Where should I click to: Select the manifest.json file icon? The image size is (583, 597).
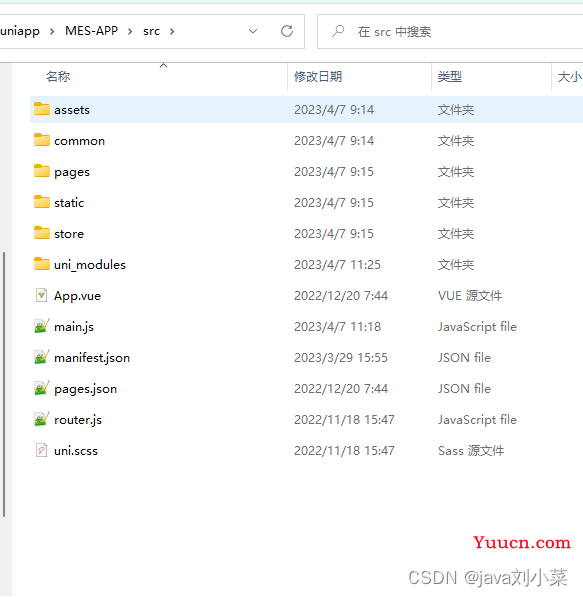41,357
